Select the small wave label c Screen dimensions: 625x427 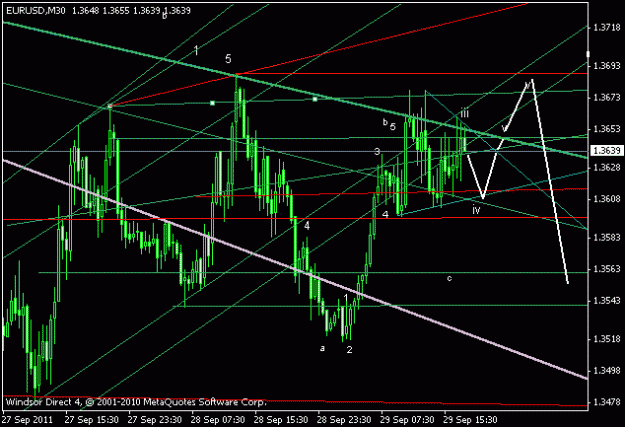click(x=449, y=278)
